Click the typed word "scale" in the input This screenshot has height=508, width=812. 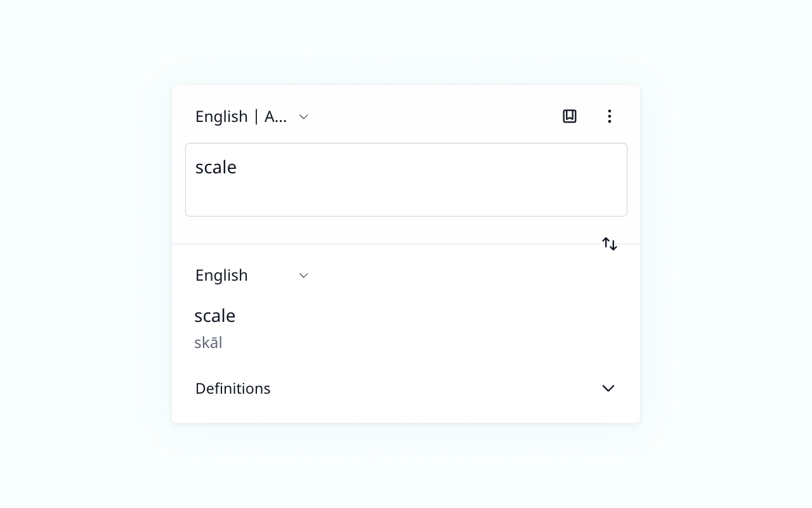tap(216, 167)
